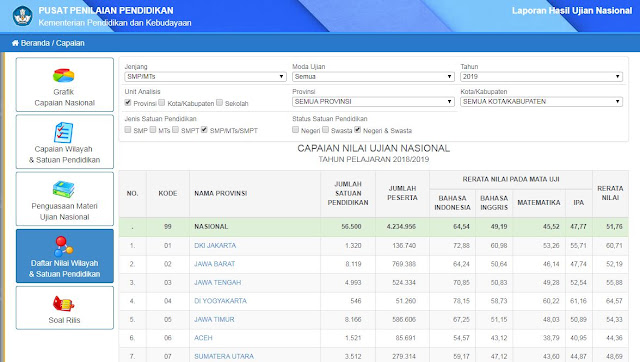The image size is (640, 362).
Task: Open the JAWA TIMUR province link
Action: (x=214, y=320)
